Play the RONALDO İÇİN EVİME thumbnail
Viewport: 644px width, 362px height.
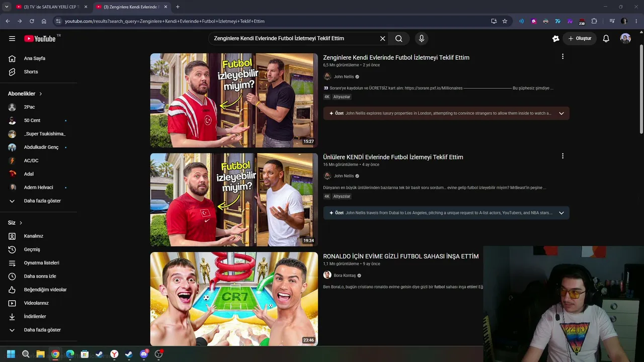tap(234, 299)
